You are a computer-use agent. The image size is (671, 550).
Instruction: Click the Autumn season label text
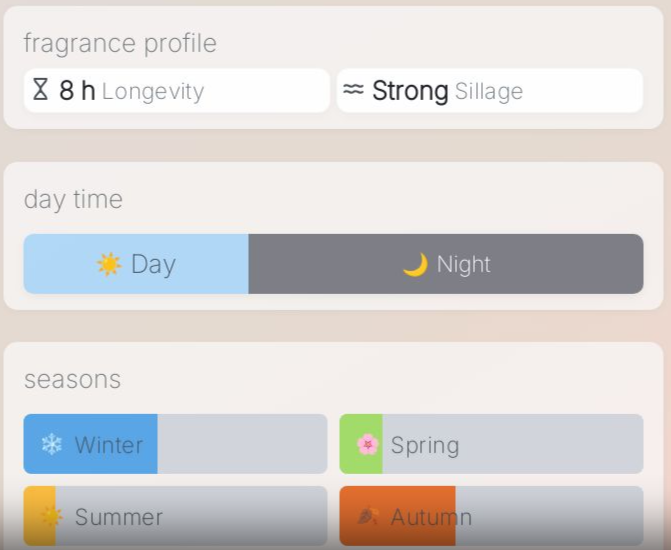431,517
